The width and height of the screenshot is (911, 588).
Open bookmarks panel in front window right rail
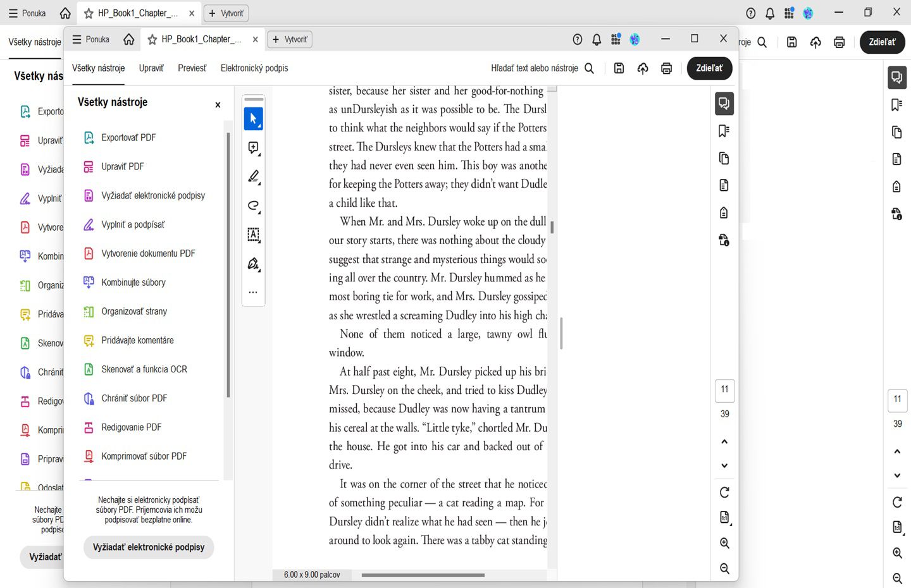724,131
